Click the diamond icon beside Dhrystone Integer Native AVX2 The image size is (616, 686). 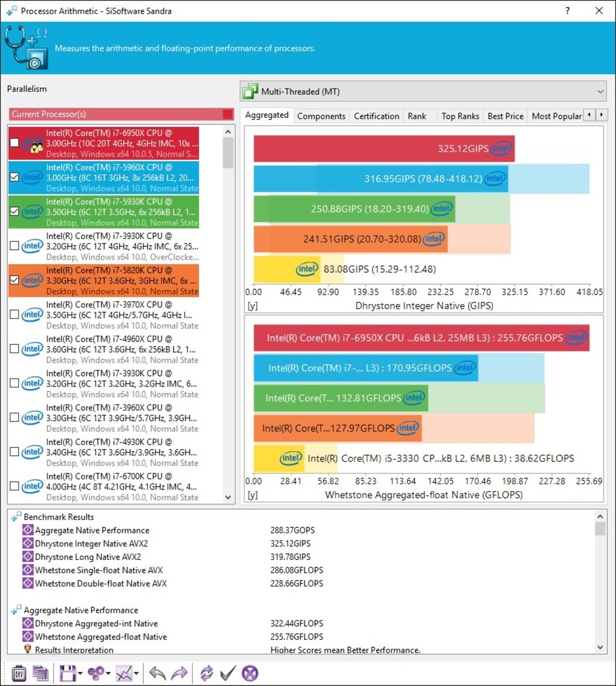(28, 543)
